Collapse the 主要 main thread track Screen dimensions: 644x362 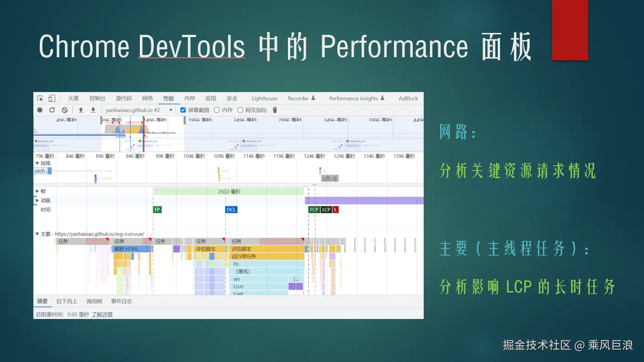coord(37,234)
